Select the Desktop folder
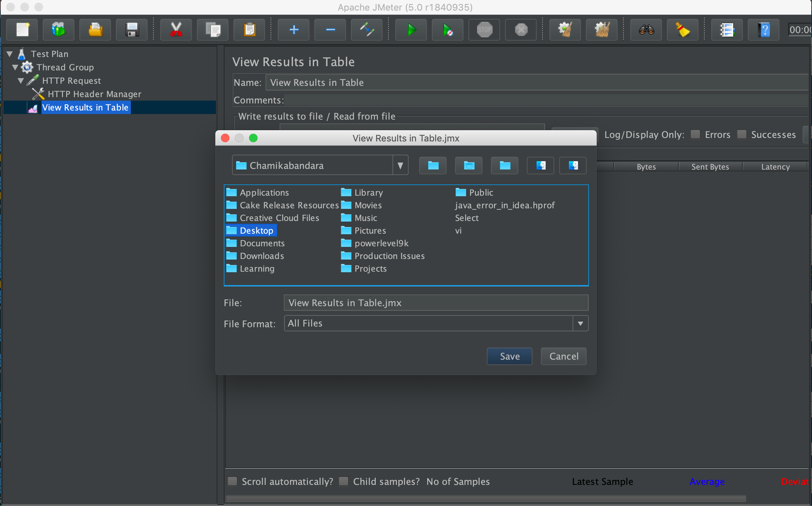The height and width of the screenshot is (506, 812). [251, 230]
